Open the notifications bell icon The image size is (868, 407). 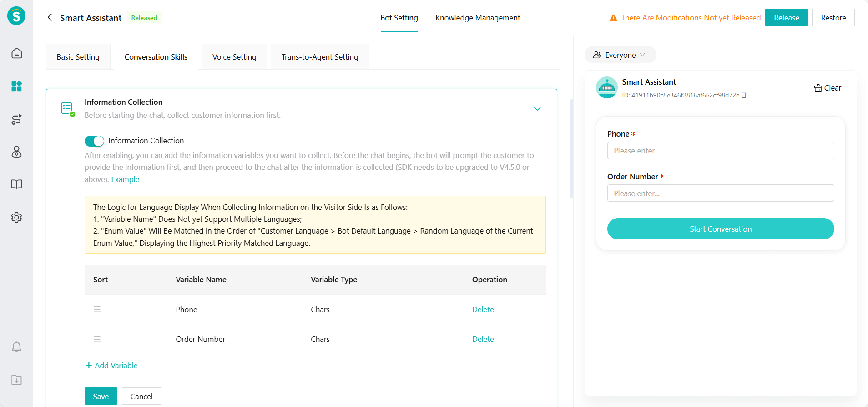[x=16, y=347]
